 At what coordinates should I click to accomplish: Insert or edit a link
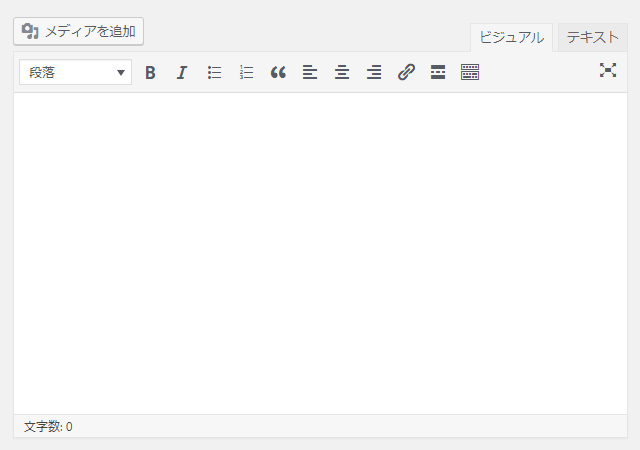(x=406, y=73)
